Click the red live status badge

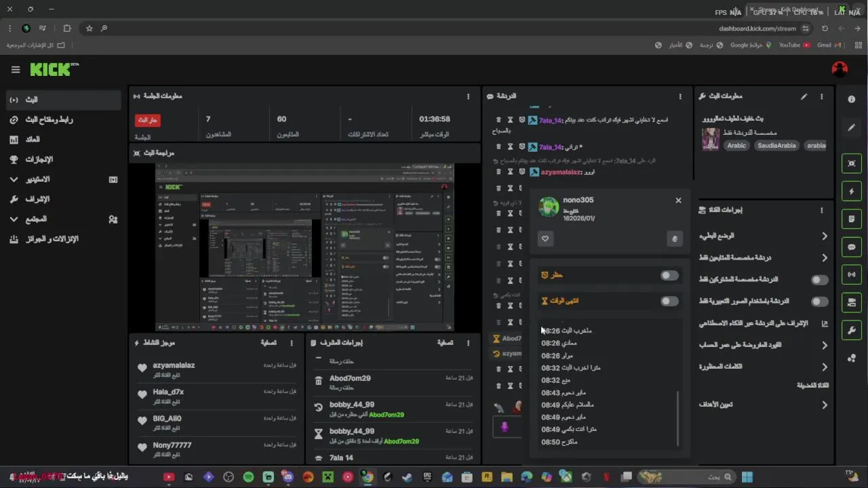[x=147, y=120]
